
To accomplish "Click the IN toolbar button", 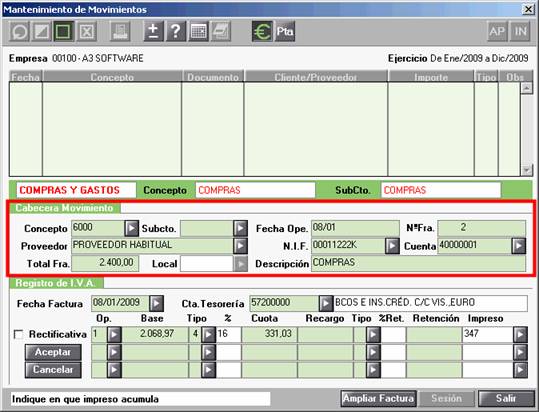I will (520, 32).
